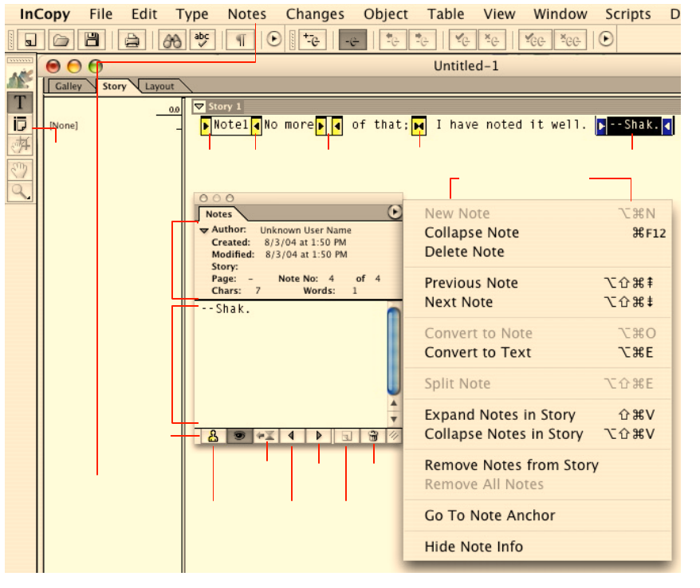Choose Hide Note Info menu item

pos(537,547)
